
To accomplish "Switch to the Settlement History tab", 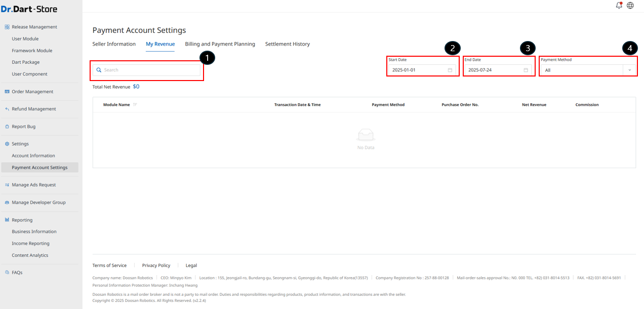I will (287, 44).
